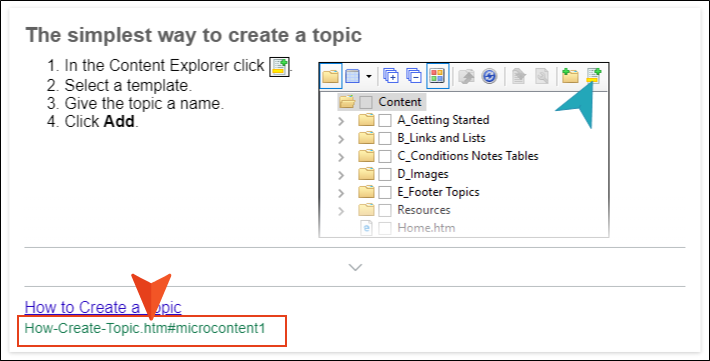Check the C_Conditions Notes Tables checkbox
Viewport: 710px width, 361px height.
coord(385,156)
